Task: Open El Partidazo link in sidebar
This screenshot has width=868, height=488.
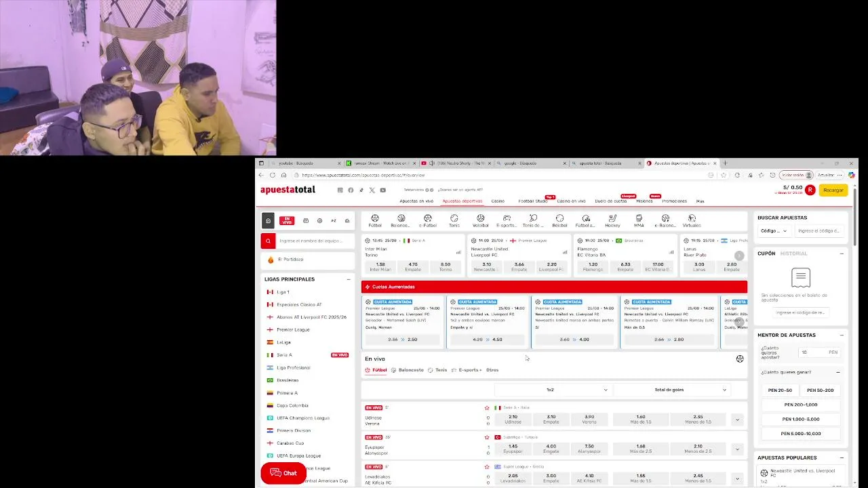Action: point(290,260)
